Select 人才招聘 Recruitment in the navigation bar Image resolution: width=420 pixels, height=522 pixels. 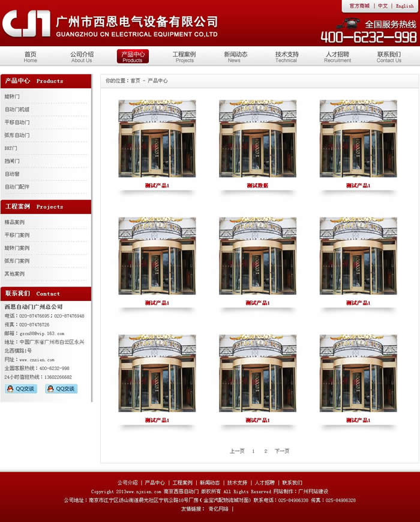tap(337, 56)
